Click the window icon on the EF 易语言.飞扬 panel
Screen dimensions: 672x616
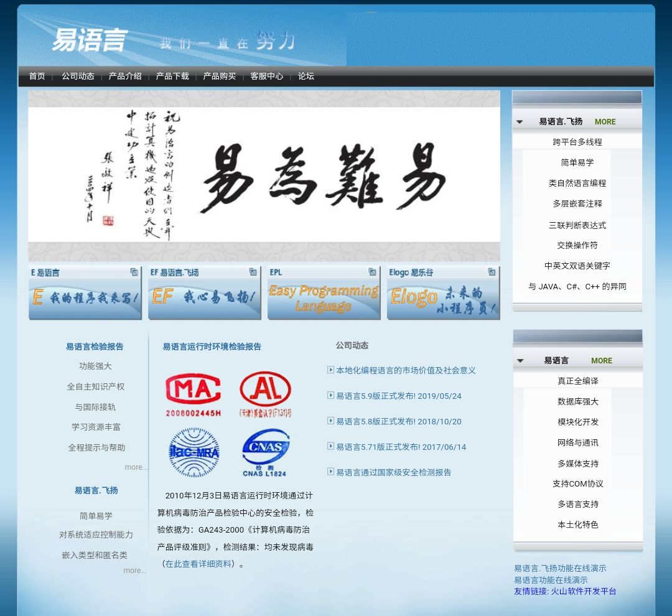[x=252, y=272]
